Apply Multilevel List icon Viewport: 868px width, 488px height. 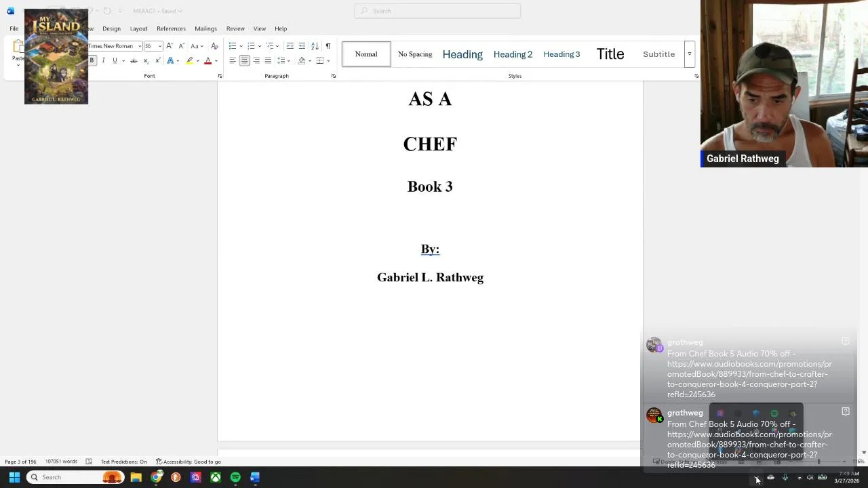coord(270,46)
